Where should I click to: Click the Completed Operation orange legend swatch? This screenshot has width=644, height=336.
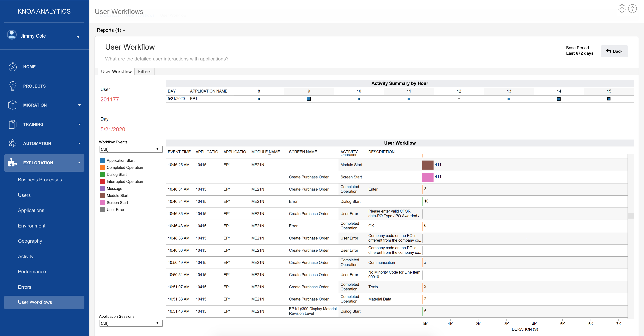pyautogui.click(x=102, y=167)
